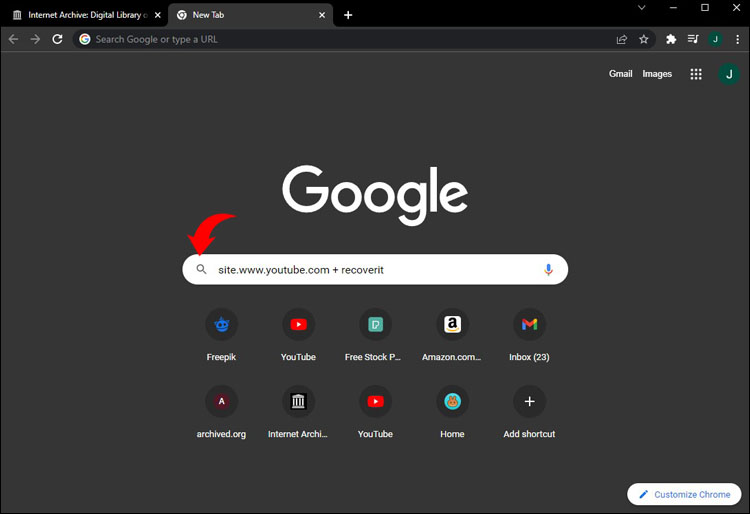The height and width of the screenshot is (514, 750).
Task: Click the Add shortcut plus tile
Action: pyautogui.click(x=529, y=412)
